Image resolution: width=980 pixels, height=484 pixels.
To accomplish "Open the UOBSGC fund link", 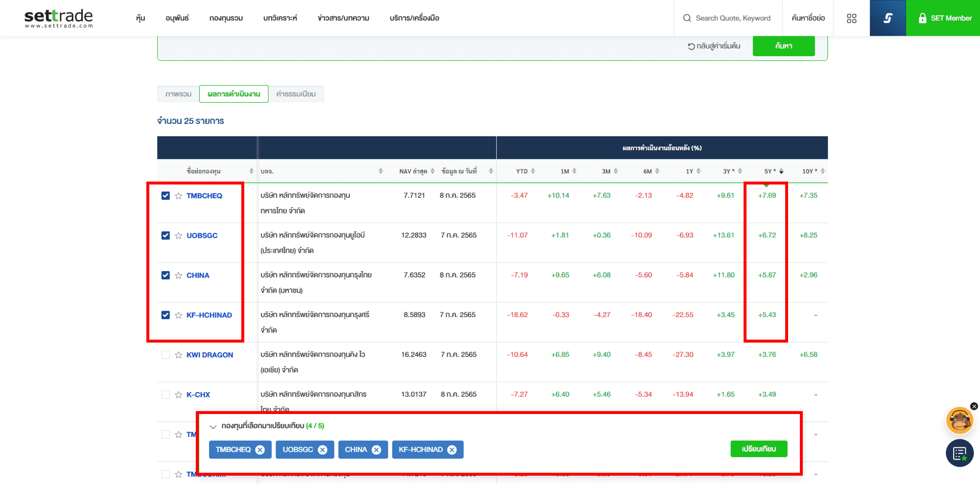I will click(x=202, y=235).
